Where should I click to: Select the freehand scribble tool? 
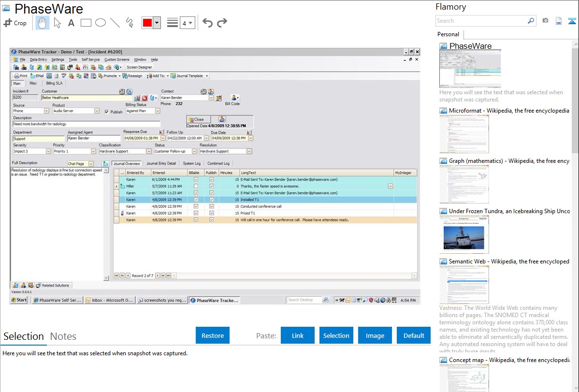tap(130, 23)
